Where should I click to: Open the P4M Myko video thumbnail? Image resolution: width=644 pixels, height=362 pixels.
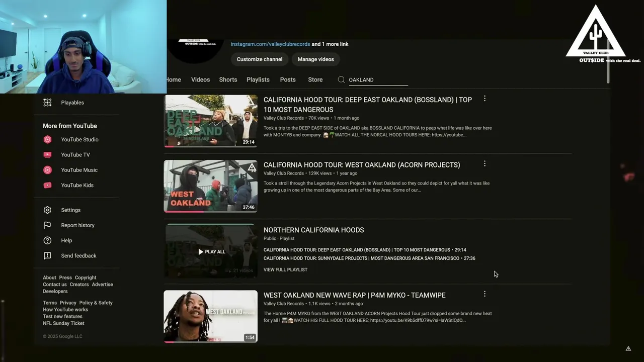(210, 316)
